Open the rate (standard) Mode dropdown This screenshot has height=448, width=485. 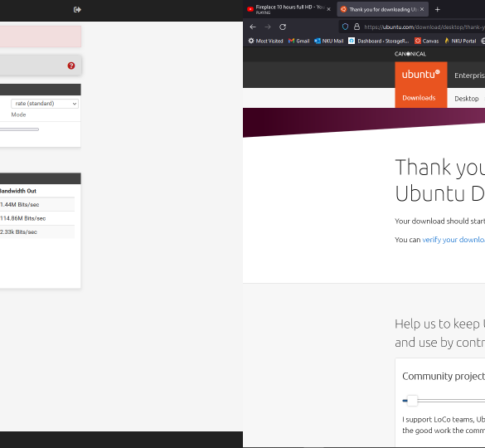45,104
